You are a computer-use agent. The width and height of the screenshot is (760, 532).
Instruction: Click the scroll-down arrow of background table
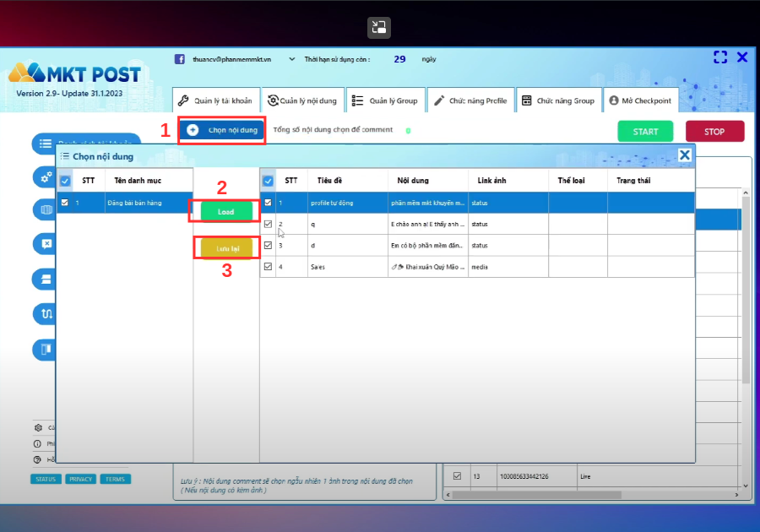[746, 486]
